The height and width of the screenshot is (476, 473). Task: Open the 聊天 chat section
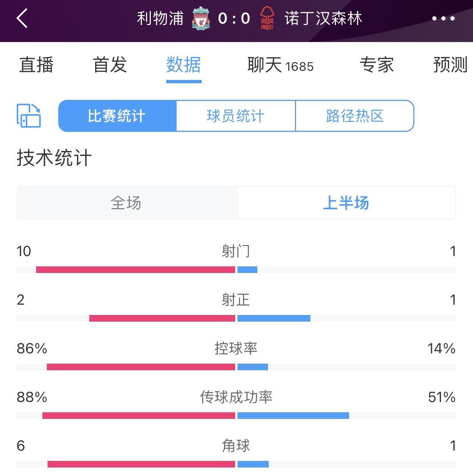click(264, 66)
